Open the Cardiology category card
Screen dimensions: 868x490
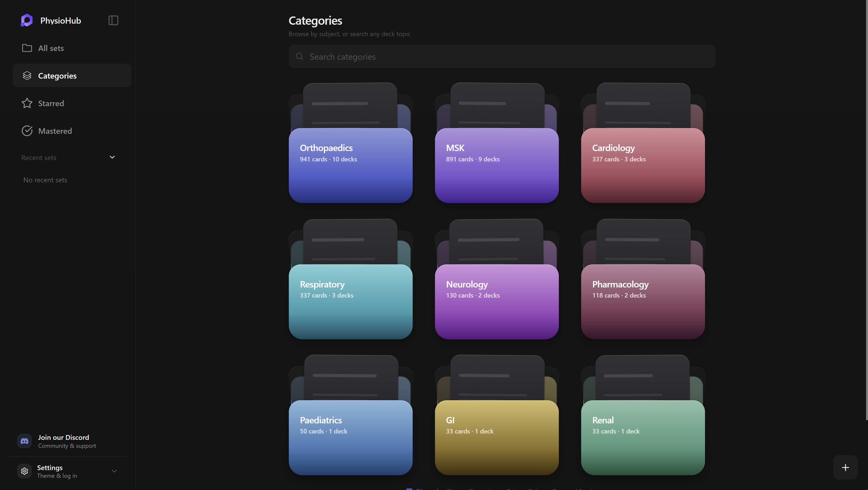(x=643, y=165)
